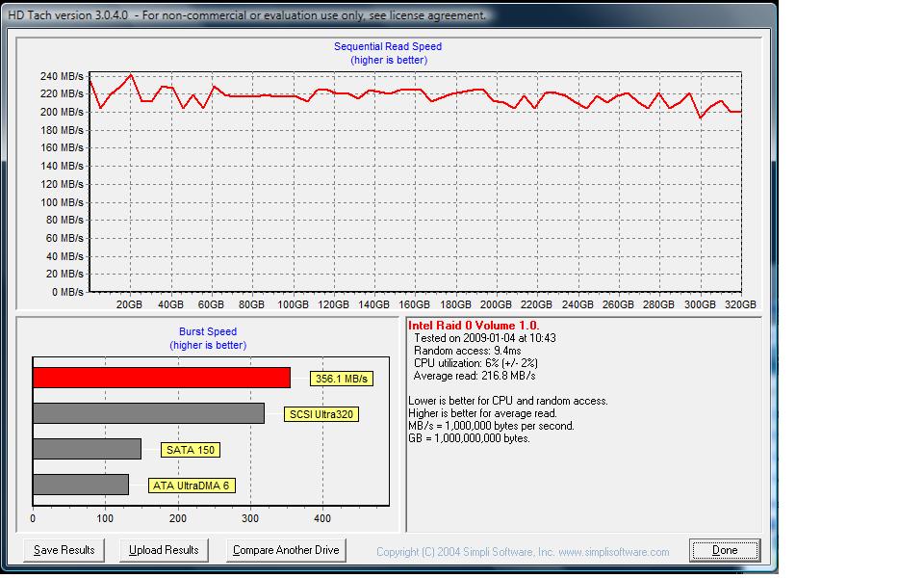Click the HD Tach title bar text
924x578 pixels.
[247, 15]
